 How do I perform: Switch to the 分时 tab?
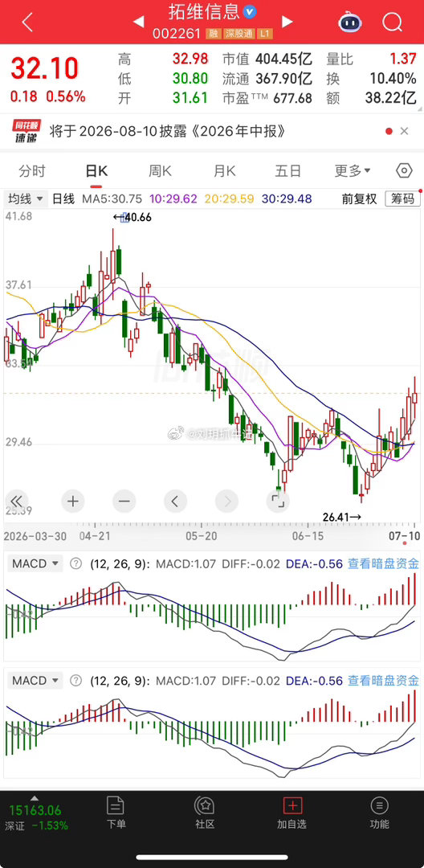click(31, 171)
